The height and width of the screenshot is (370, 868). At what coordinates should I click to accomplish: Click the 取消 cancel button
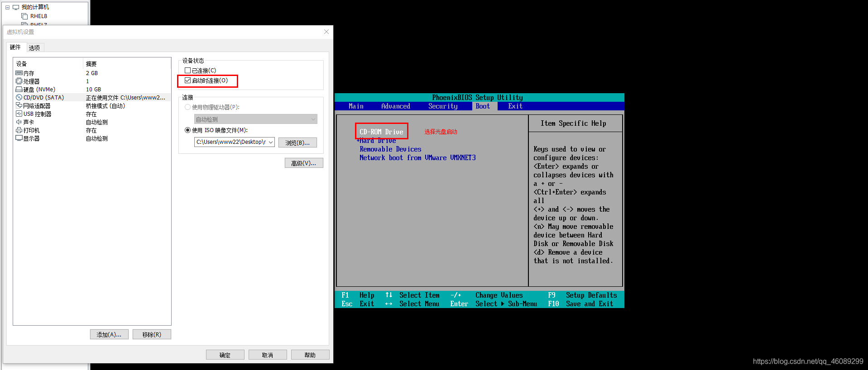(x=268, y=355)
